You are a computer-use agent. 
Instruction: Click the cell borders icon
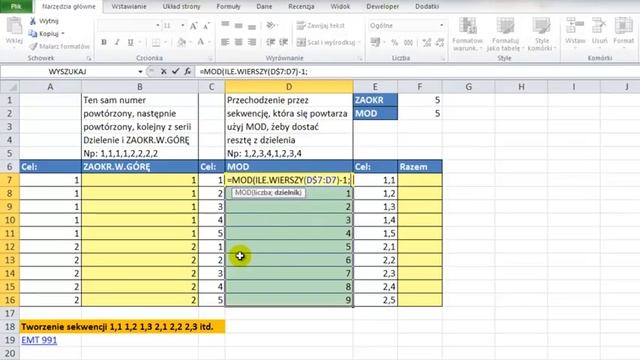pos(156,42)
